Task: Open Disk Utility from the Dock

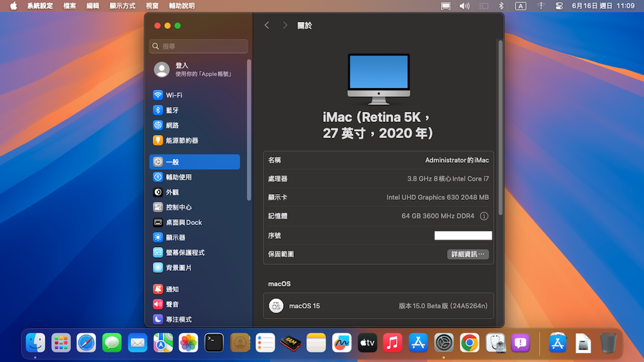Action: (x=495, y=343)
